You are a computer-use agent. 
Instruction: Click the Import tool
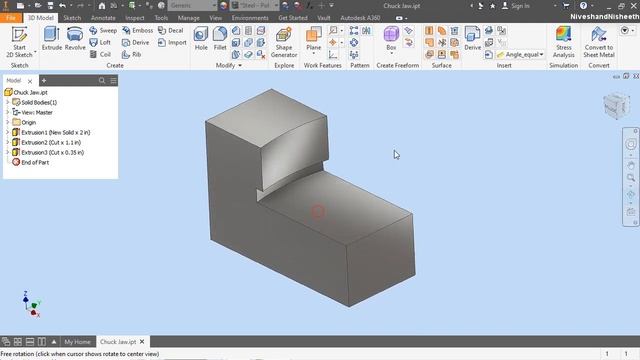pos(172,42)
